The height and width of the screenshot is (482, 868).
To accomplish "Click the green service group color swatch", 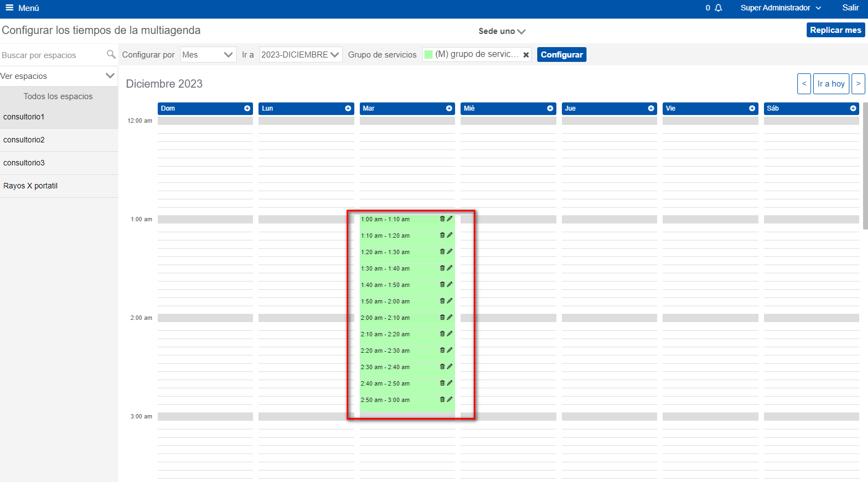I will (x=429, y=54).
